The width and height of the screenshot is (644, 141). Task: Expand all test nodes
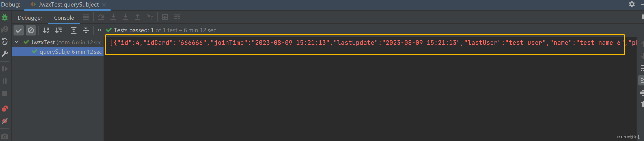(x=73, y=30)
